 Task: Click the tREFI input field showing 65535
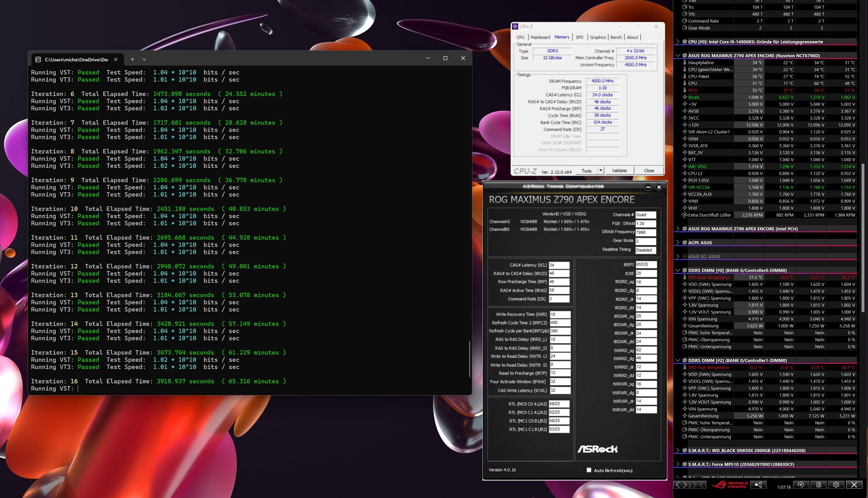646,264
